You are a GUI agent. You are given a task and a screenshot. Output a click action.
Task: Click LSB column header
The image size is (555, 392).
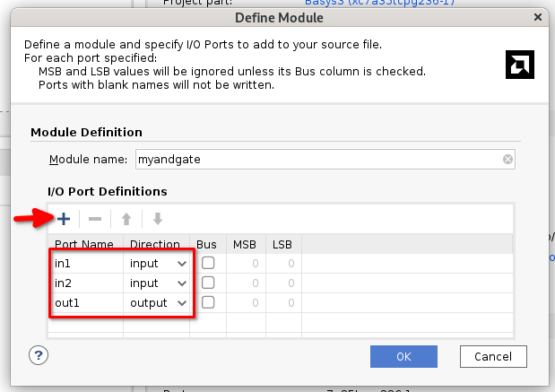point(283,244)
